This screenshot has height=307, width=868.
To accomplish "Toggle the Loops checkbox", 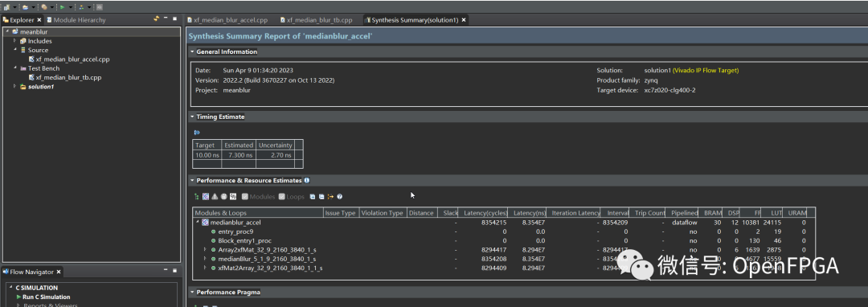I will tap(282, 196).
